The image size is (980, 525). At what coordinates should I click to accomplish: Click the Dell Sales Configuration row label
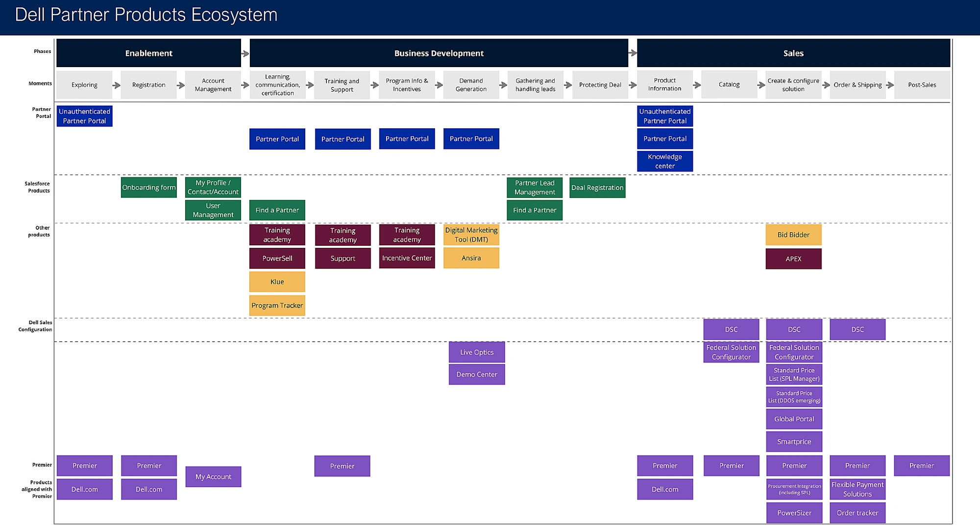pyautogui.click(x=35, y=326)
